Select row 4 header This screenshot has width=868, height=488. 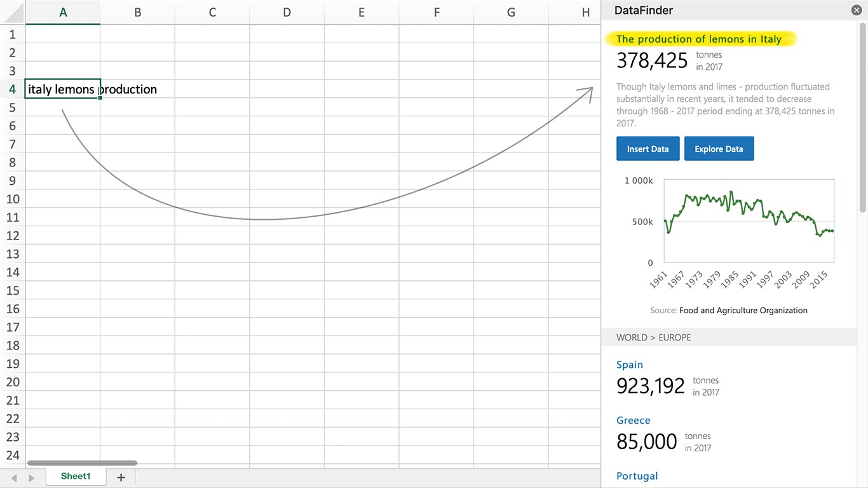pyautogui.click(x=13, y=89)
